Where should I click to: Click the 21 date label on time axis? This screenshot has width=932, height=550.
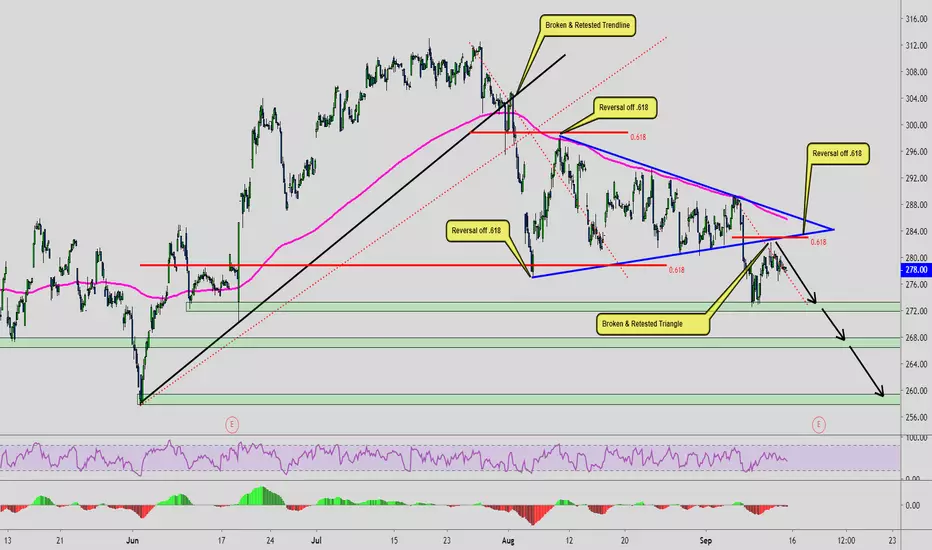pos(59,540)
